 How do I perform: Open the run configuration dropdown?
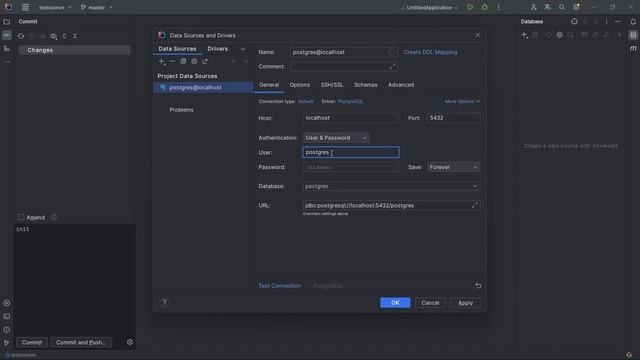pos(431,7)
